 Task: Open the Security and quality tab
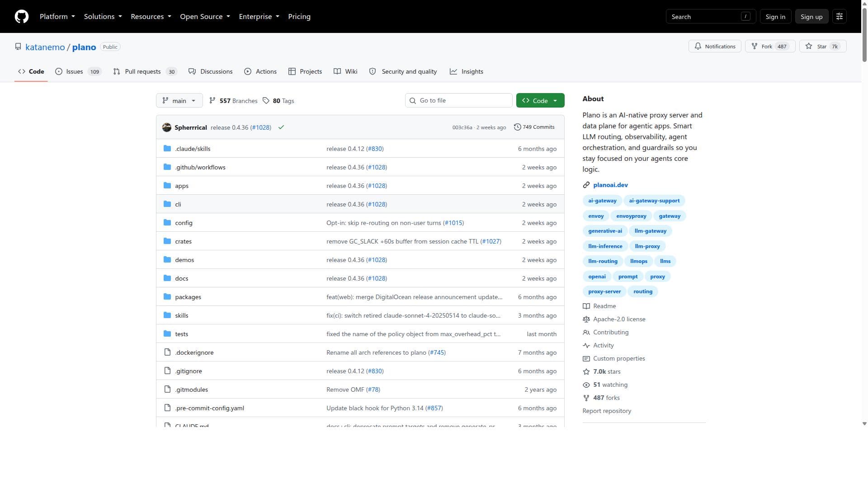(x=403, y=72)
